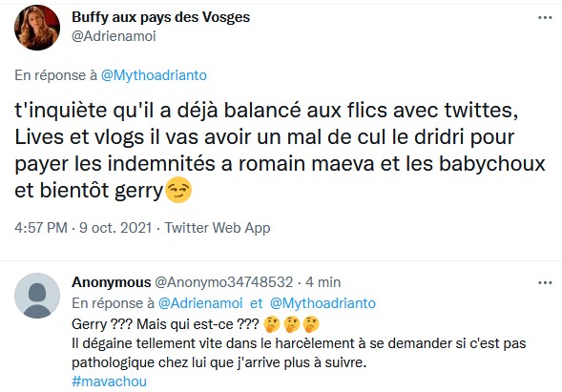Click the main tweet text body
The width and height of the screenshot is (562, 392).
[280, 151]
